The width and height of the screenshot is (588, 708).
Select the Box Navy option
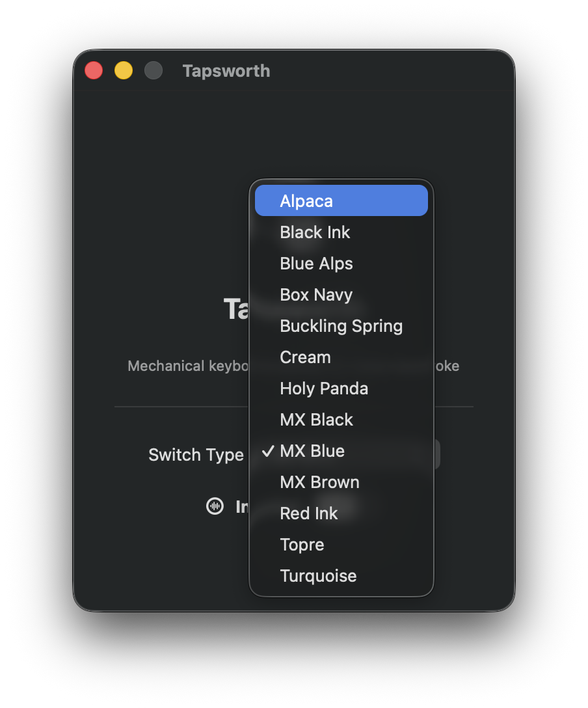point(341,294)
